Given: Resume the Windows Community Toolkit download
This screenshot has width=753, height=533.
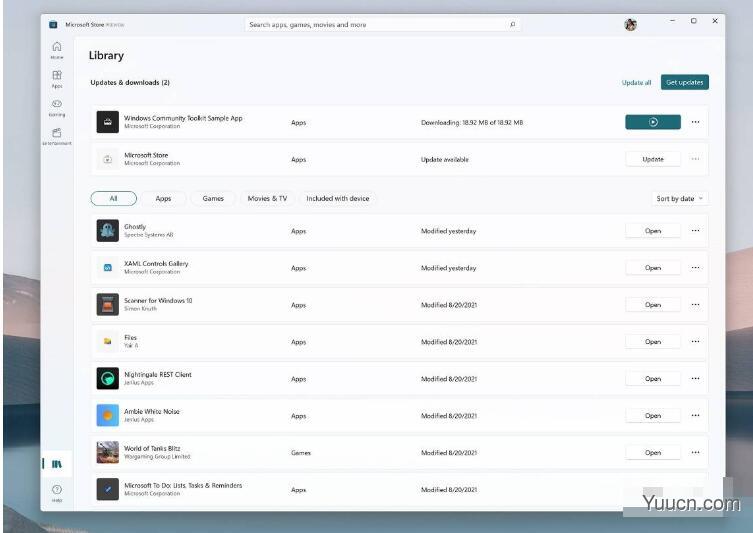Looking at the screenshot, I should pos(653,122).
